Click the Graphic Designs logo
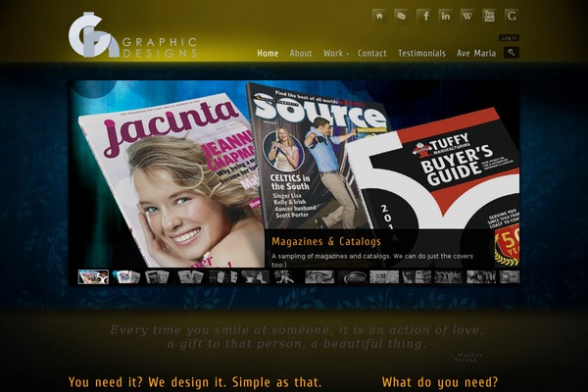Screen dimensions: 588x392 [132, 35]
